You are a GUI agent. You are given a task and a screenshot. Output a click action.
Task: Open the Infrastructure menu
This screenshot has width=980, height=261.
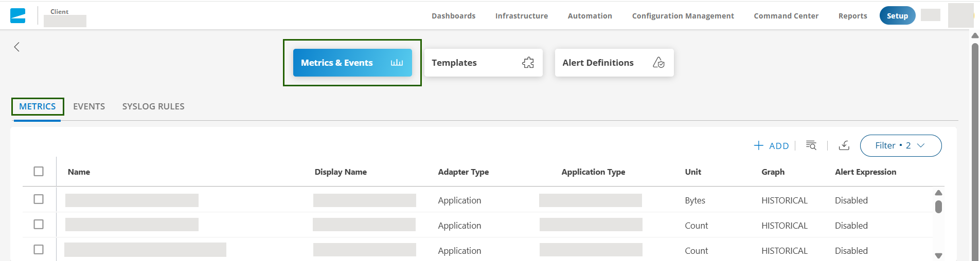point(521,16)
